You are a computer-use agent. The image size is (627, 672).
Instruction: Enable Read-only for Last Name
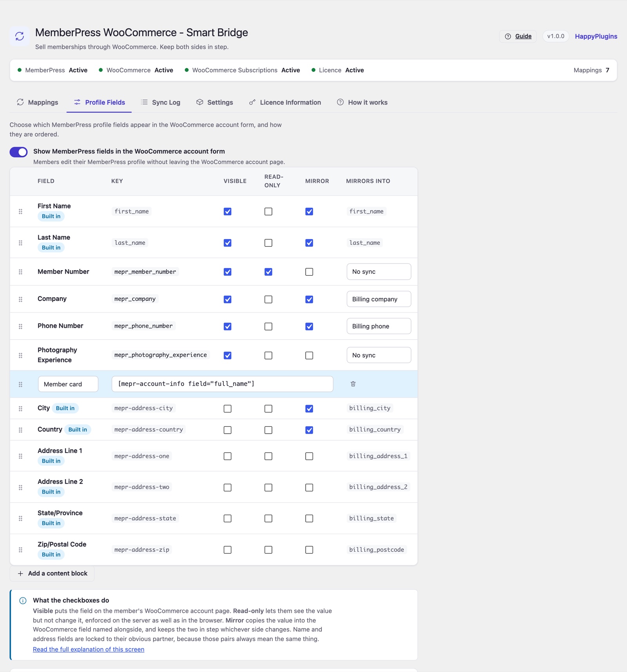(268, 243)
